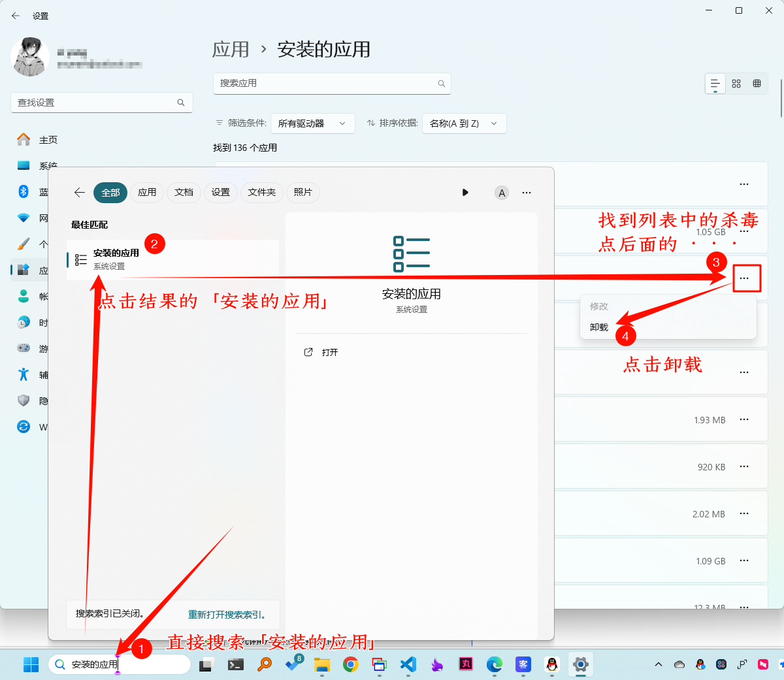Image resolution: width=784 pixels, height=680 pixels.
Task: Switch the app list to grid view
Action: coord(736,84)
